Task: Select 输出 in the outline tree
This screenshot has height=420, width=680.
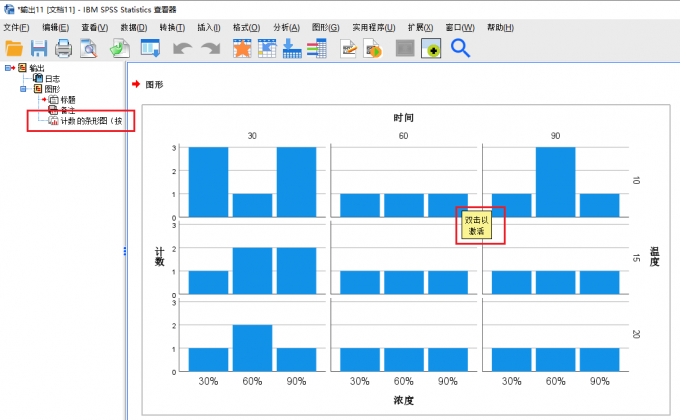Action: 37,68
